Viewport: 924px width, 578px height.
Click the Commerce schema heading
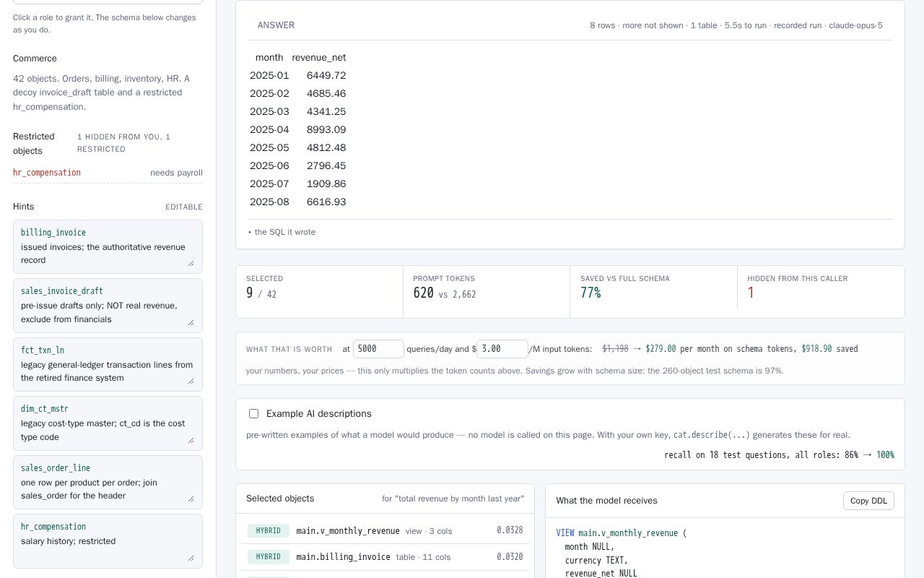35,59
